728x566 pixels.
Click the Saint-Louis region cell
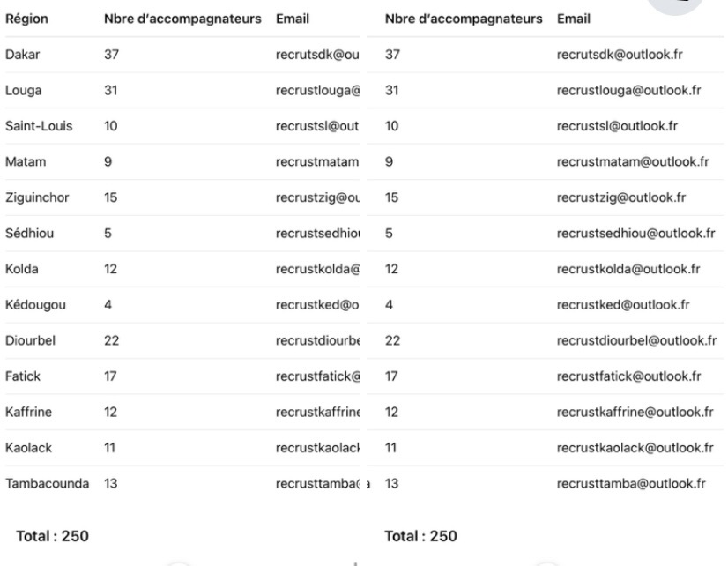click(39, 125)
